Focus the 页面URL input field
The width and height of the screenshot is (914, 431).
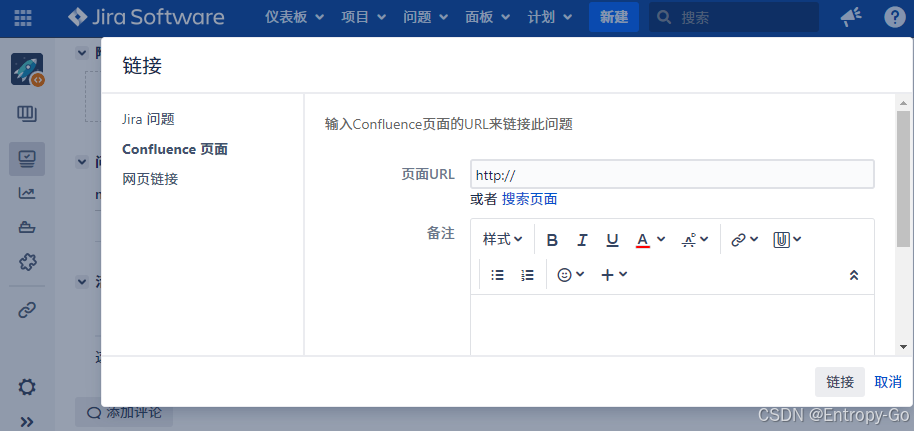click(x=672, y=174)
